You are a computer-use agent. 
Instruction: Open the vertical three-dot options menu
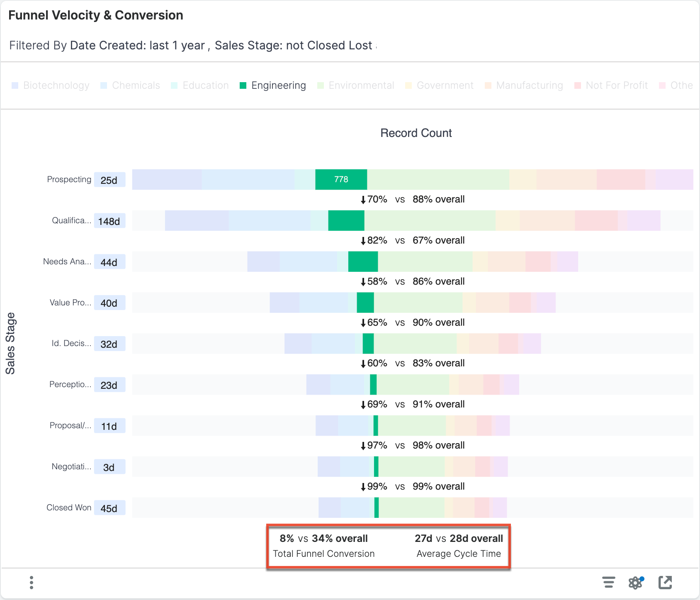[x=32, y=583]
